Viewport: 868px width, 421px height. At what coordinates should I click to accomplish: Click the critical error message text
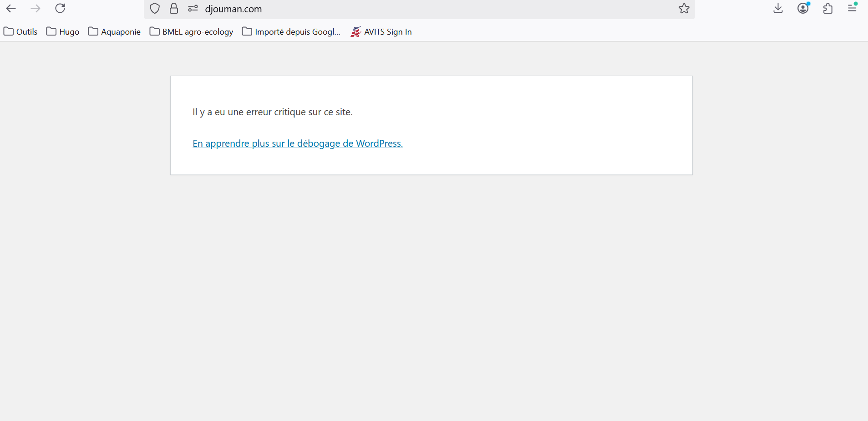(273, 112)
